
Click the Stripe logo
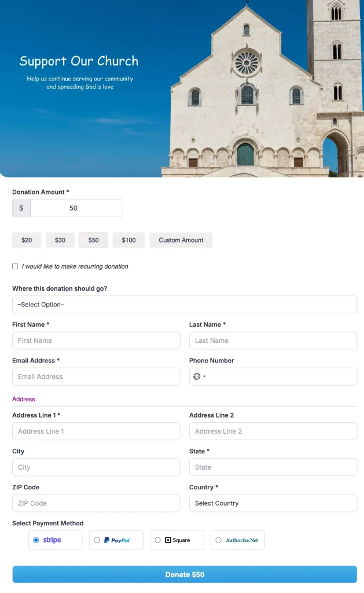click(52, 540)
